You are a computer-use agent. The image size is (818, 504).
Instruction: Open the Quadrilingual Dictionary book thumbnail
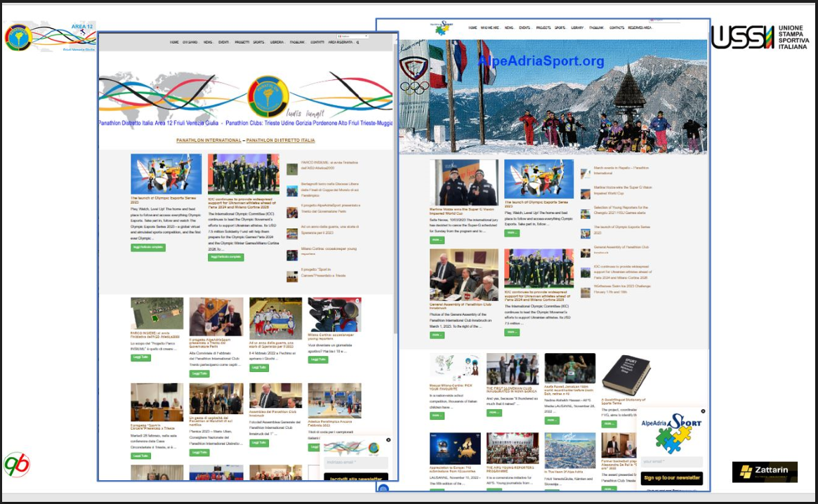pos(626,375)
